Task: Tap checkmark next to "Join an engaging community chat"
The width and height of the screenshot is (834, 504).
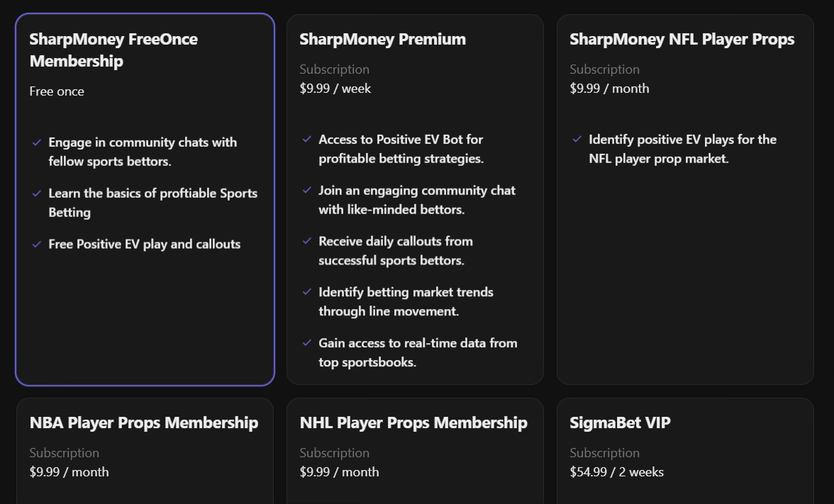Action: pos(306,191)
